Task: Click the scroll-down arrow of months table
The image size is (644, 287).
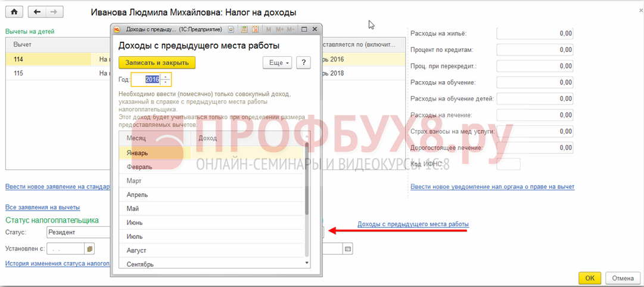Action: [x=307, y=263]
